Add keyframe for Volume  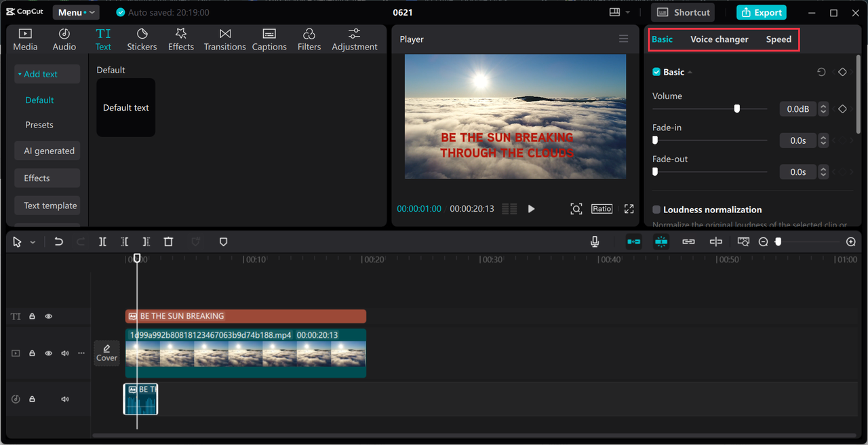click(842, 109)
